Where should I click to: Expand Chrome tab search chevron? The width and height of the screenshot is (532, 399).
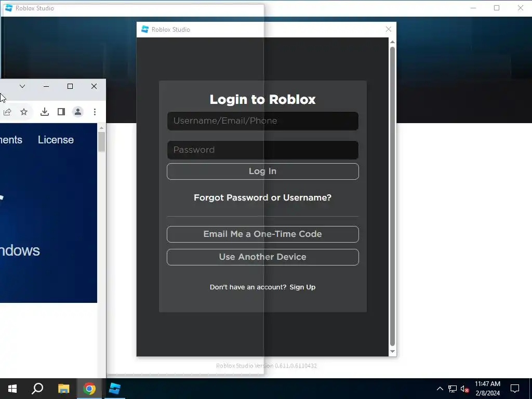[x=22, y=86]
